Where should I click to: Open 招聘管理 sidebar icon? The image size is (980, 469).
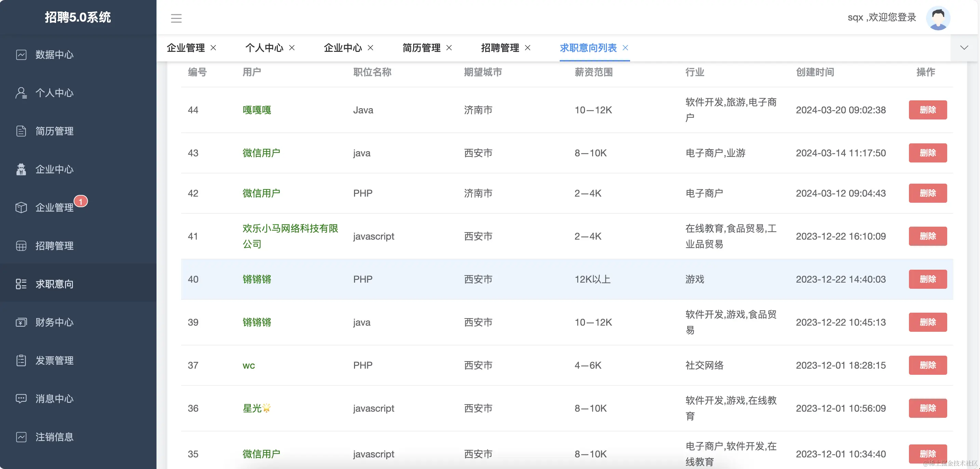pyautogui.click(x=21, y=245)
